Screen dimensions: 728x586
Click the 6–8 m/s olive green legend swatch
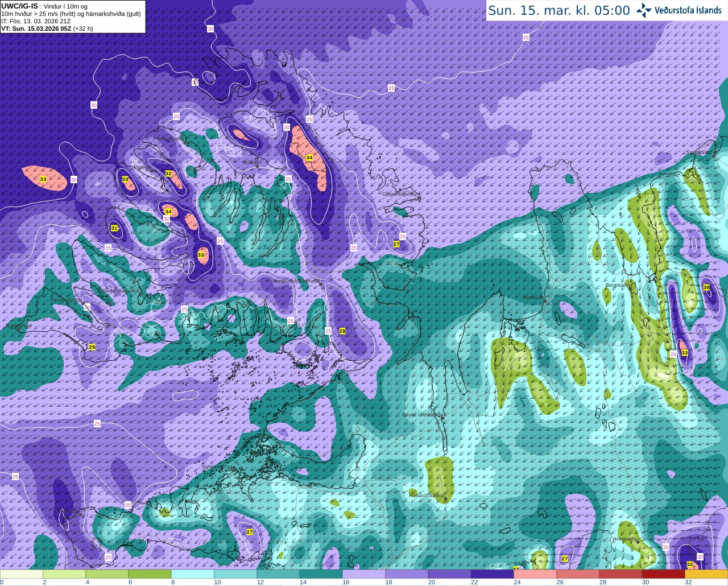[x=150, y=574]
